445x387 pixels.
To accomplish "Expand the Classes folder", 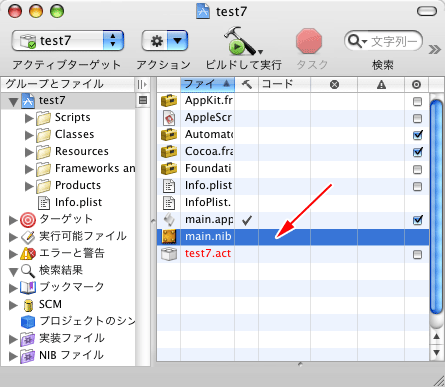I will [29, 135].
